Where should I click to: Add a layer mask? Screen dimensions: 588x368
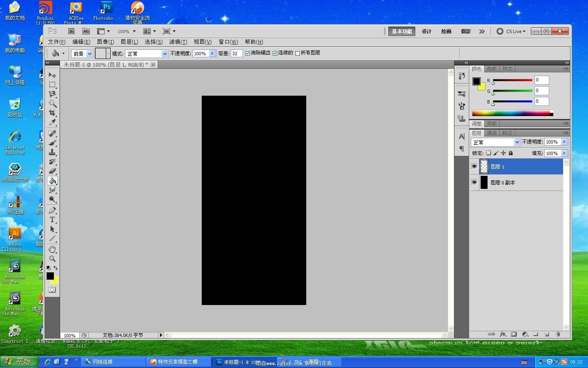[514, 334]
